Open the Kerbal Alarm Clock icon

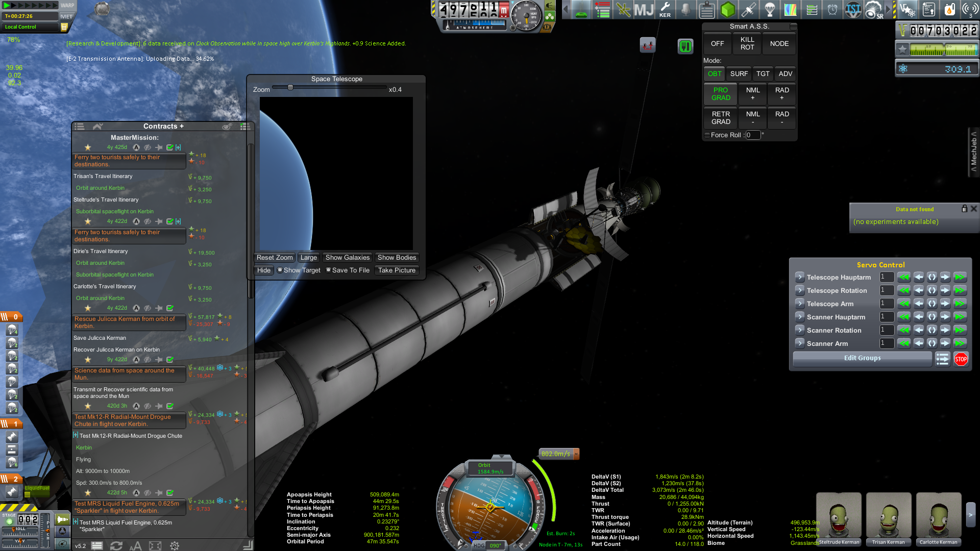click(832, 9)
